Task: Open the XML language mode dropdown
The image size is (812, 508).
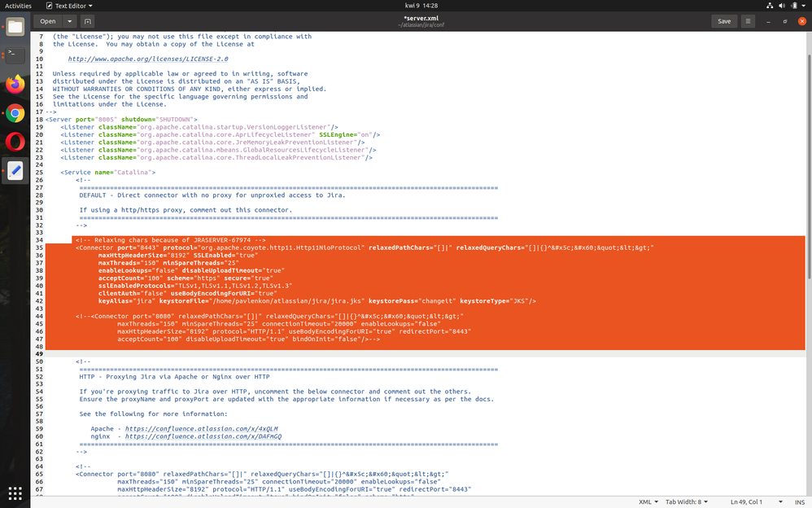Action: [647, 502]
